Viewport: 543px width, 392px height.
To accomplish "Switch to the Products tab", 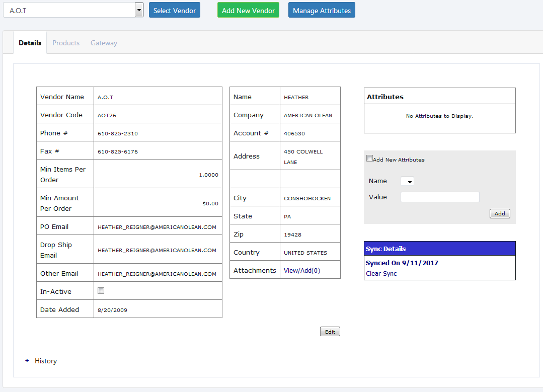I will pos(66,43).
